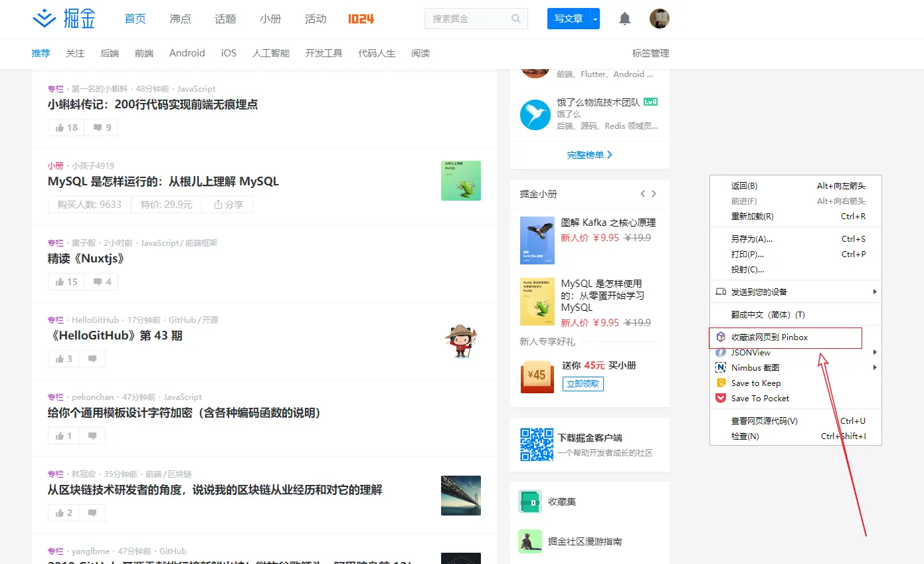Viewport: 924px width, 564px height.
Task: Expand the Nimbus 截图 submenu
Action: tap(875, 367)
